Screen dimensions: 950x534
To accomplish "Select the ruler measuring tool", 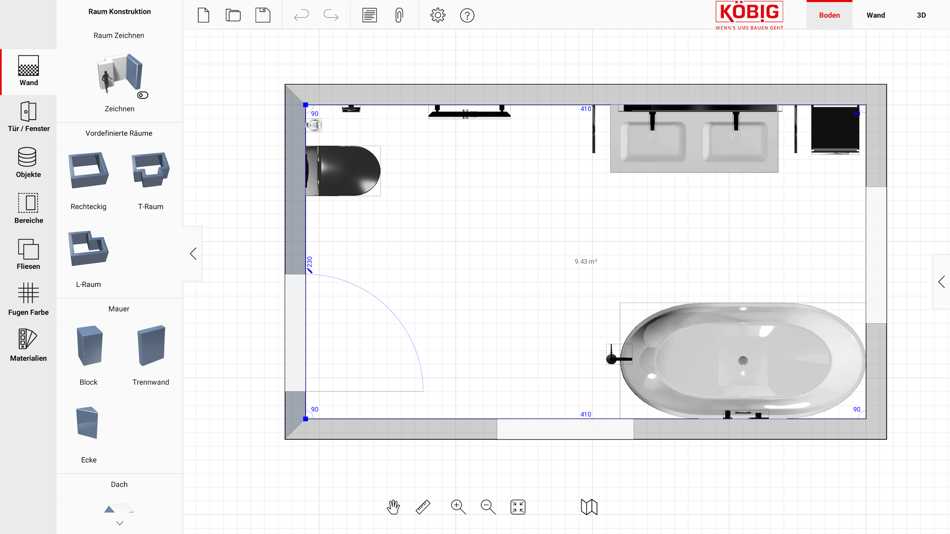I will pyautogui.click(x=423, y=507).
